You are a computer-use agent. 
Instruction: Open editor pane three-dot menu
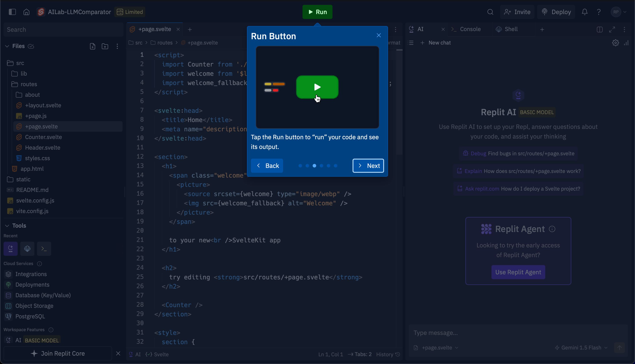click(x=395, y=30)
